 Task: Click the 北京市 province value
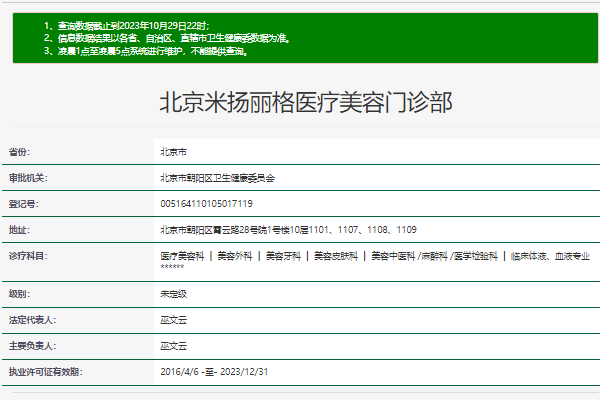(174, 152)
